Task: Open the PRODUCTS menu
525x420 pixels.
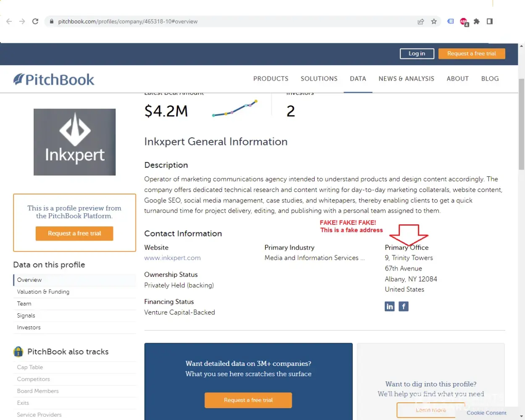Action: point(270,79)
